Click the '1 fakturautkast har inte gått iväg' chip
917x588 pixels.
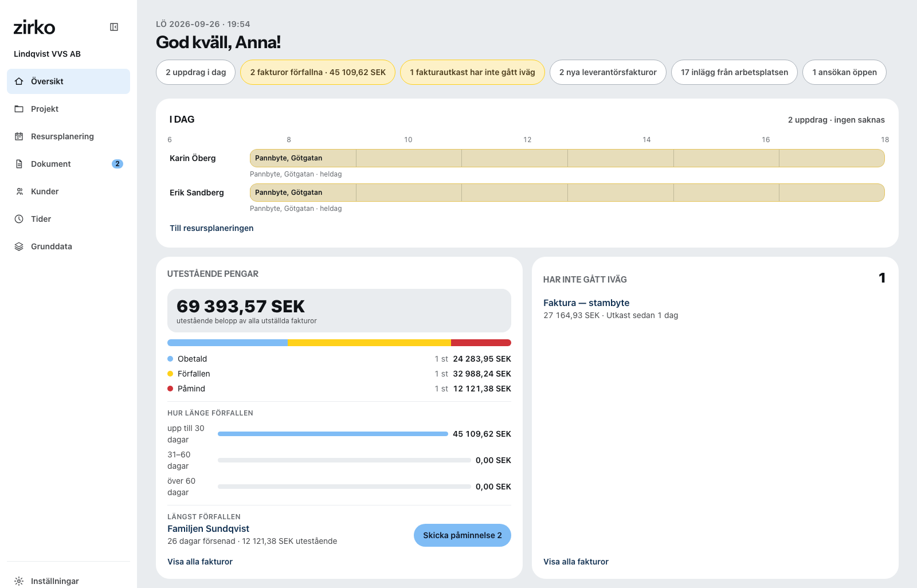(472, 72)
